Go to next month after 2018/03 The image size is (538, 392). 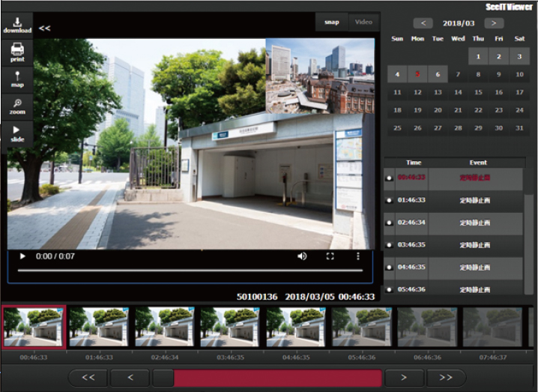493,23
